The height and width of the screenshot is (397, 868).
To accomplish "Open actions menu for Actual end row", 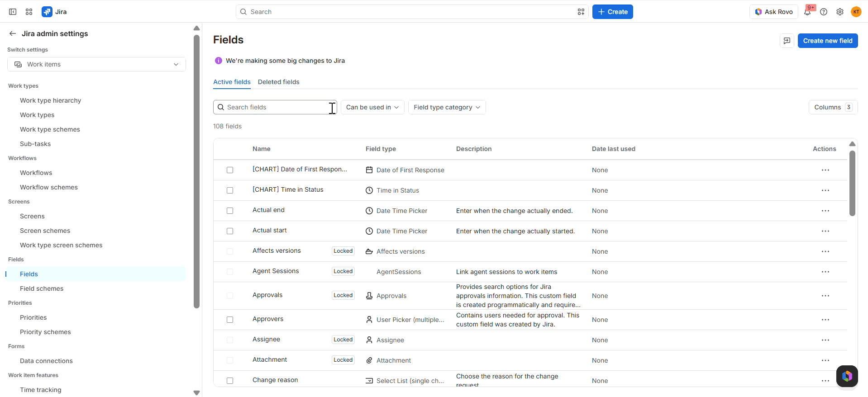I will coord(825,211).
